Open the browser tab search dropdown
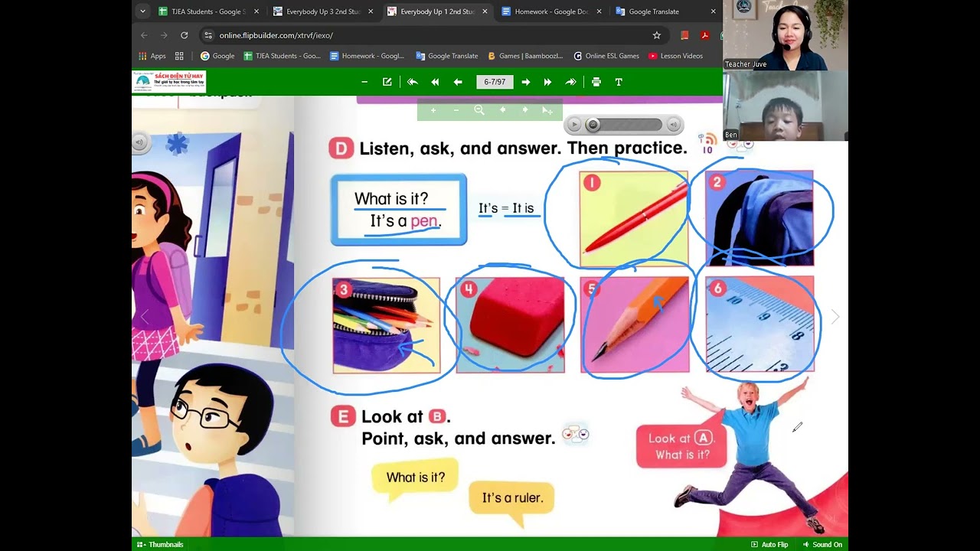Screen dimensions: 980x551 click(142, 11)
